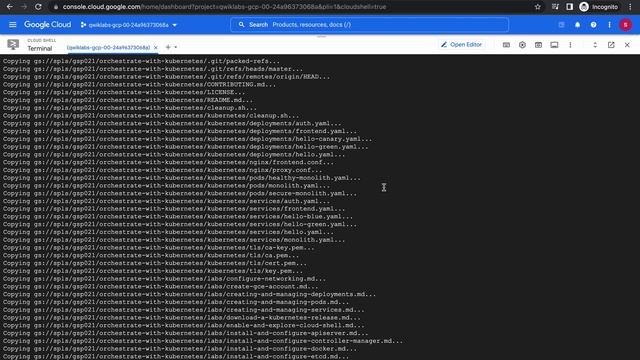
Task: Open the session information monitor icon
Action: tap(554, 45)
